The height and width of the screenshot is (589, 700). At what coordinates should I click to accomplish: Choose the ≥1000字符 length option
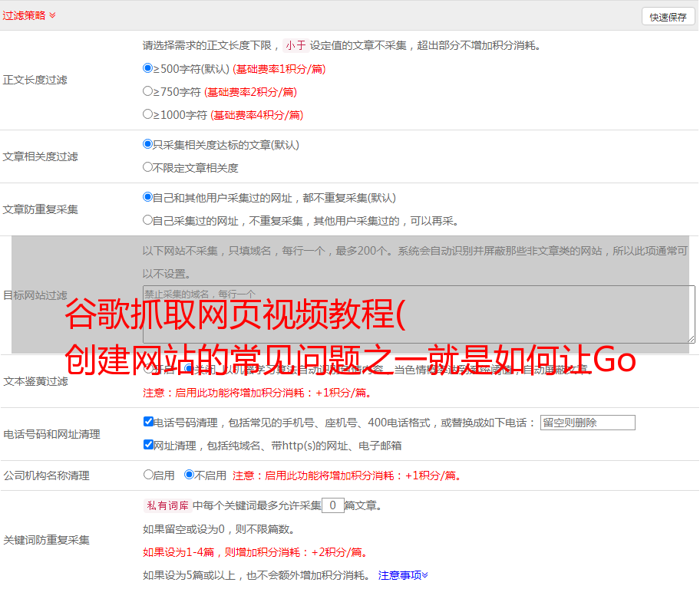[x=148, y=114]
